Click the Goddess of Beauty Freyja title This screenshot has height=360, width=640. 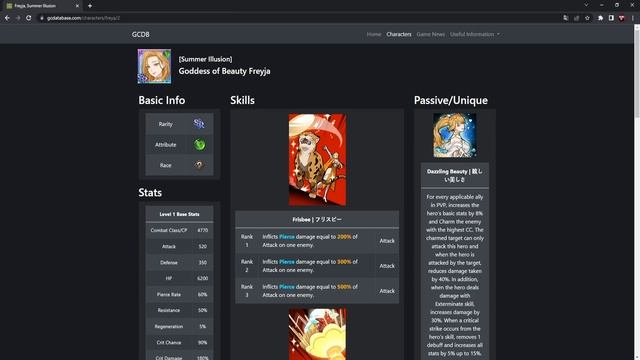pos(224,71)
